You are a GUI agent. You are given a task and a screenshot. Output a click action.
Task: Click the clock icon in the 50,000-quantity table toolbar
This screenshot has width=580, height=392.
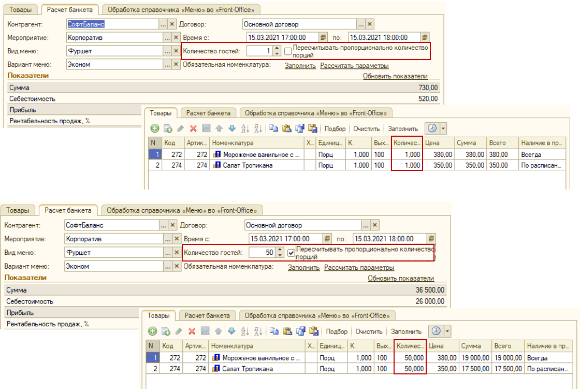436,331
